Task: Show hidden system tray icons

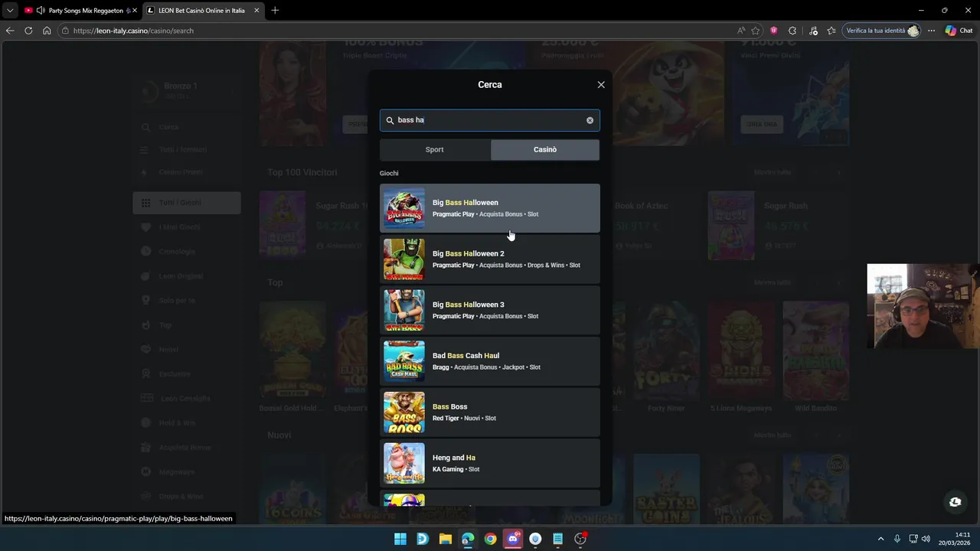Action: point(880,539)
